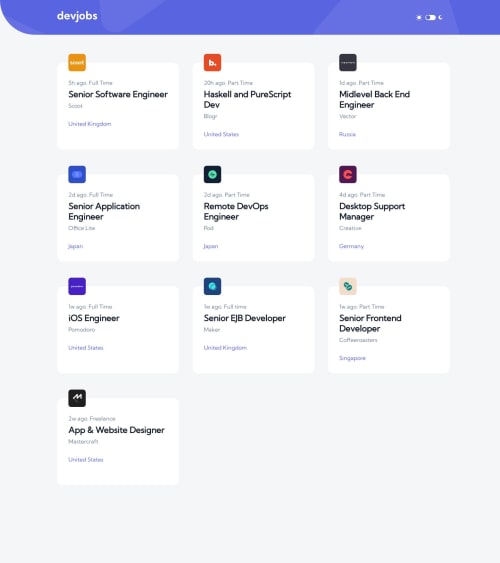Click the black Mastercraft 'M' logo

point(77,398)
